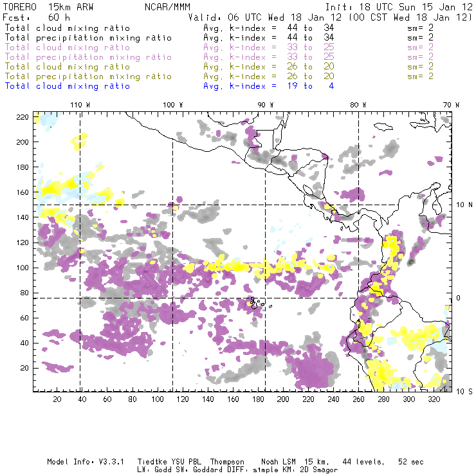Click the "70 W" longitude label

pos(451,105)
